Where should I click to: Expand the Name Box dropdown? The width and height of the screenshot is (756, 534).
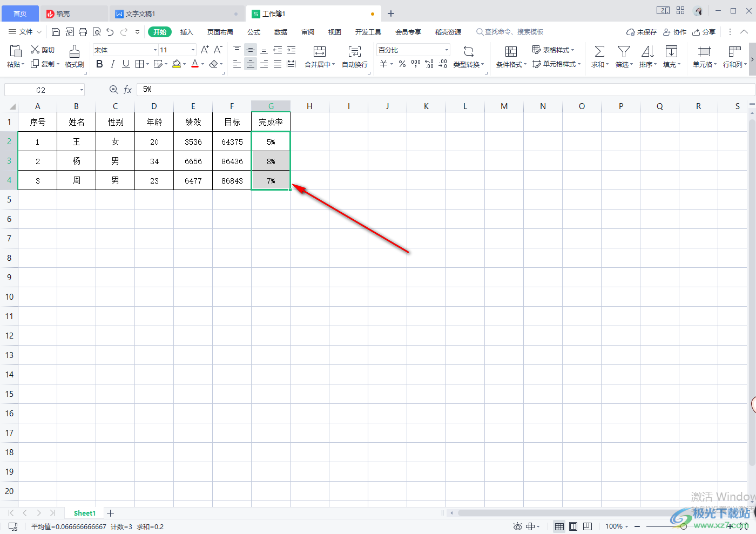(82, 90)
